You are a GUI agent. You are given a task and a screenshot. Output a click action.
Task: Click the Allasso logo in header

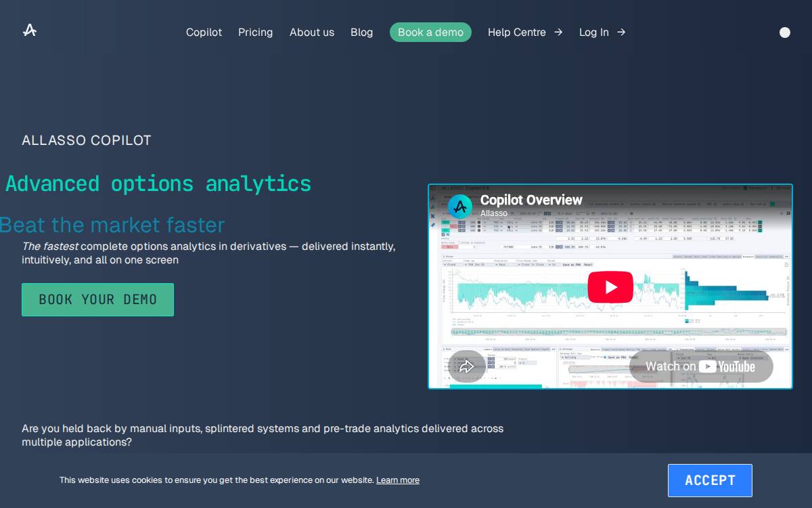pos(30,30)
